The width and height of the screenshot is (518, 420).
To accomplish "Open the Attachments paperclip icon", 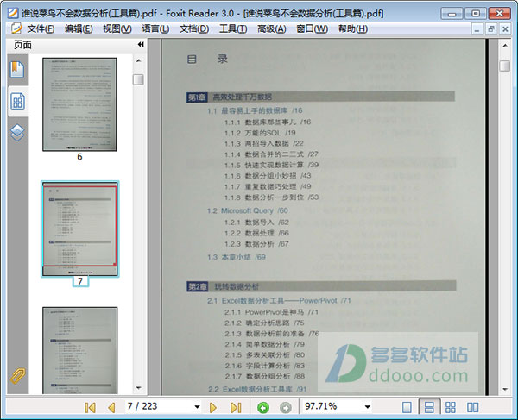I will click(17, 376).
